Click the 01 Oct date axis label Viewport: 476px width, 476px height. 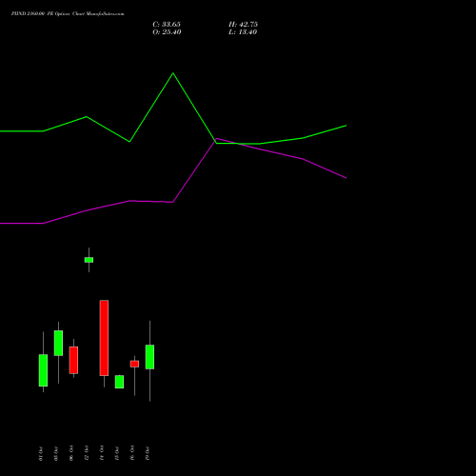point(41,453)
